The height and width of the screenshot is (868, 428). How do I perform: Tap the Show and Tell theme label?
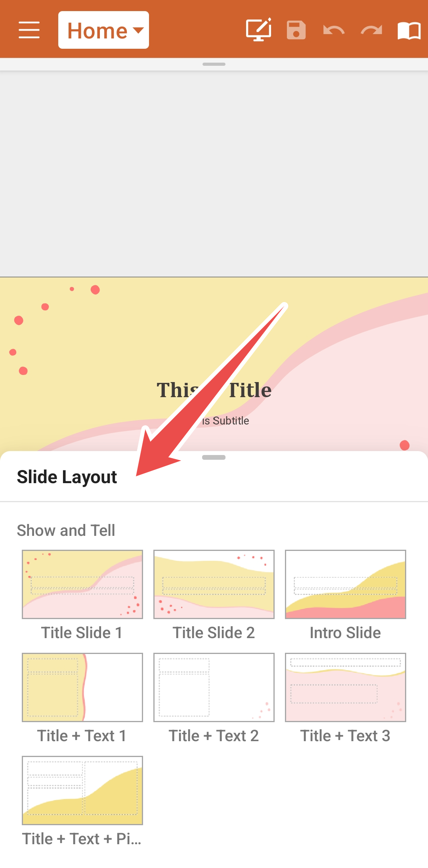(x=66, y=530)
